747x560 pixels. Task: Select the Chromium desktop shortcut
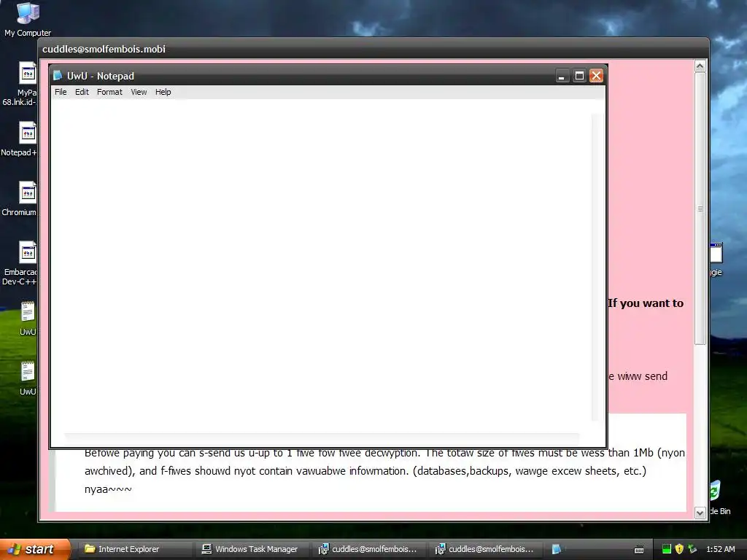click(x=26, y=198)
